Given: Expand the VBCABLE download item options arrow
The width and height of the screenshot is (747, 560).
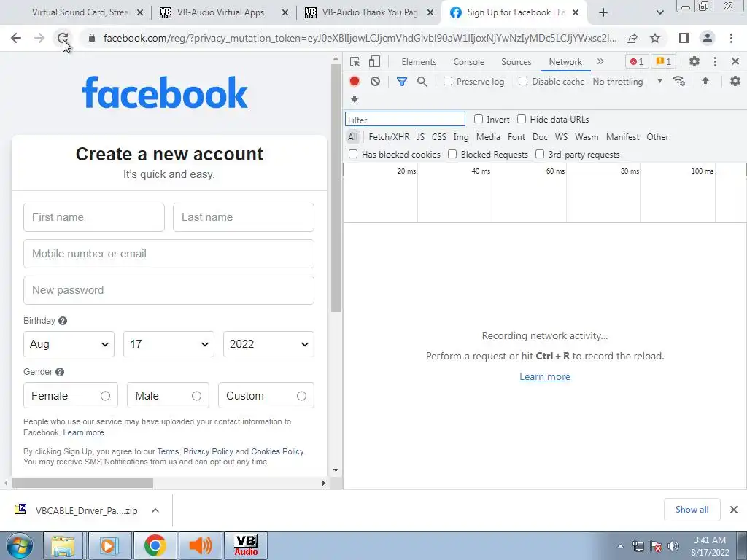Looking at the screenshot, I should [155, 510].
